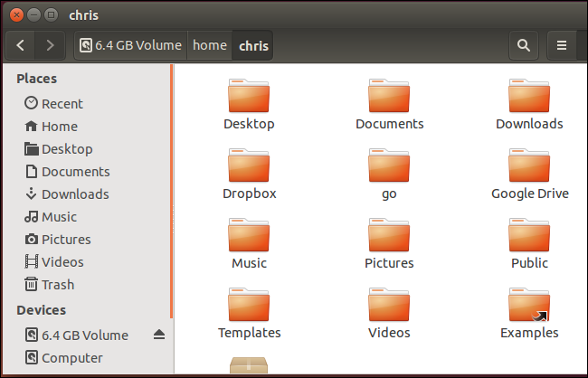
Task: Eject the 6.4 GB Volume
Action: (159, 334)
